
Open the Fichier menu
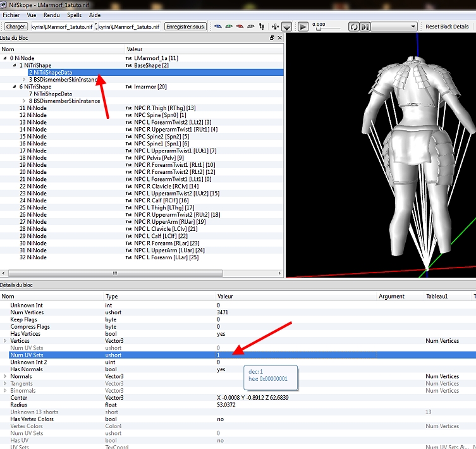point(11,15)
